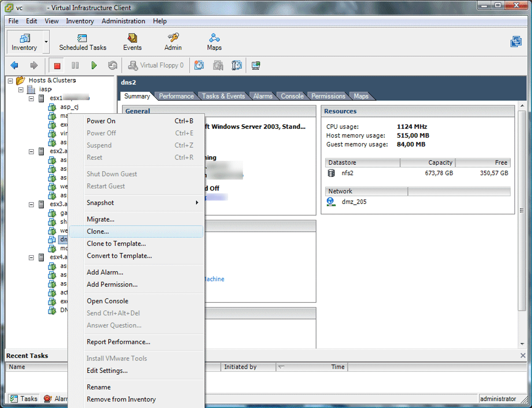Click the top-right virtual machines icon
The width and height of the screenshot is (532, 408).
[516, 42]
